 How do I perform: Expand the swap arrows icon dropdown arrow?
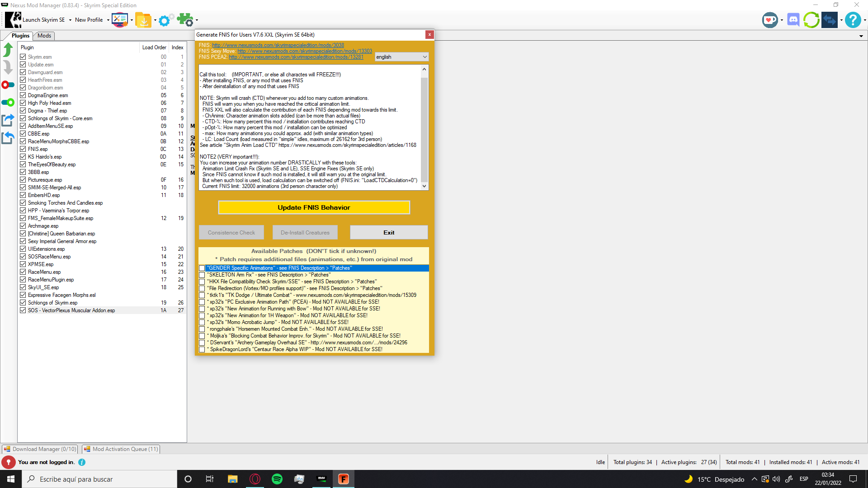click(x=841, y=20)
